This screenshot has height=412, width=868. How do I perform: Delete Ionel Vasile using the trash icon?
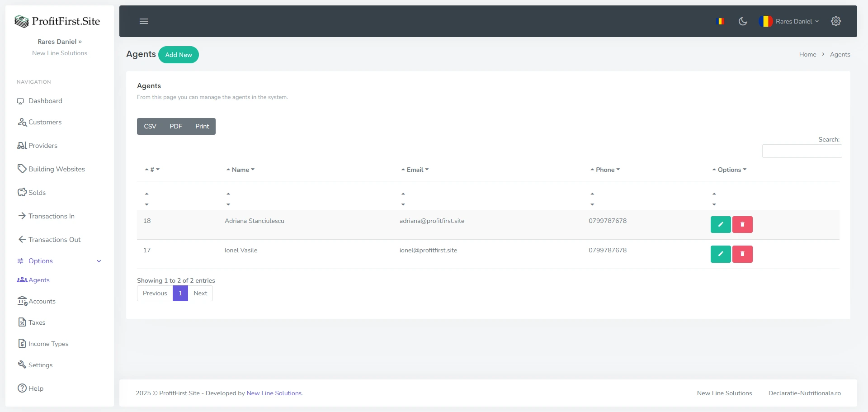point(742,254)
